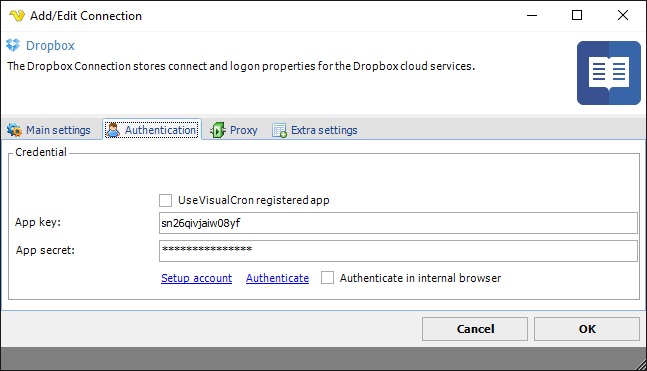The width and height of the screenshot is (647, 371).
Task: Open the Proxy tab
Action: pyautogui.click(x=234, y=130)
